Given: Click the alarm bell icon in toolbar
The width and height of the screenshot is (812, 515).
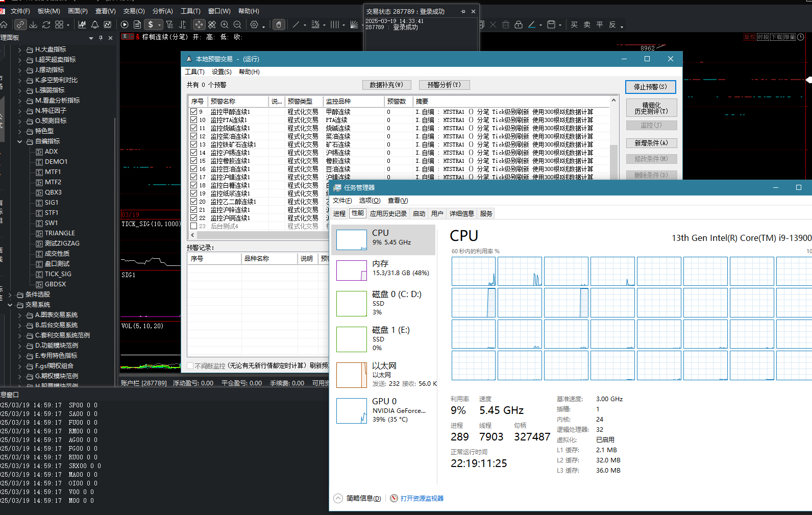Looking at the screenshot, I should point(95,24).
